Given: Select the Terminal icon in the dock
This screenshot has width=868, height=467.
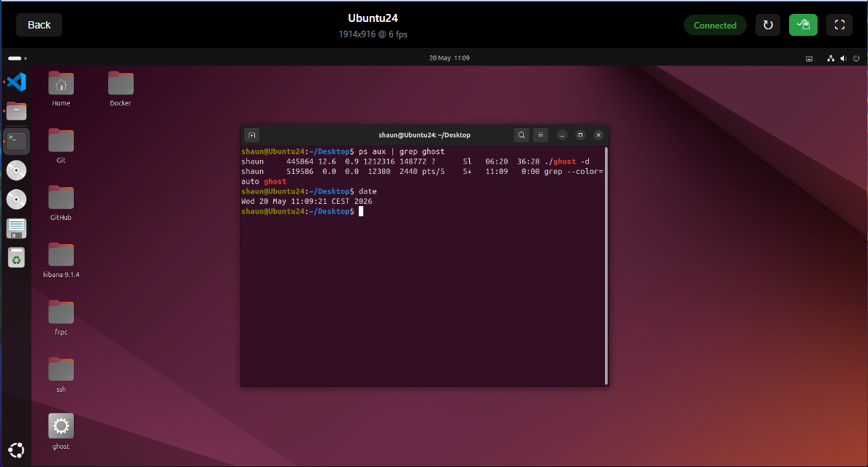Looking at the screenshot, I should point(17,141).
